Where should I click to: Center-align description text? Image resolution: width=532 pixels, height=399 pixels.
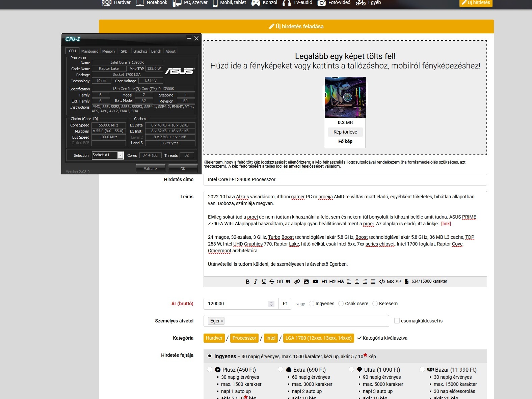pyautogui.click(x=357, y=282)
